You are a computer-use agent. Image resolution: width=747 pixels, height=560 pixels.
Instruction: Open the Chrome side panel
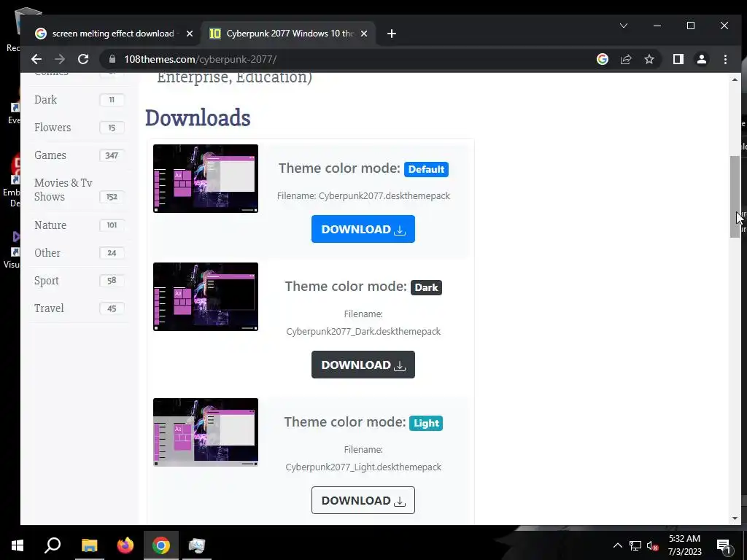tap(678, 59)
